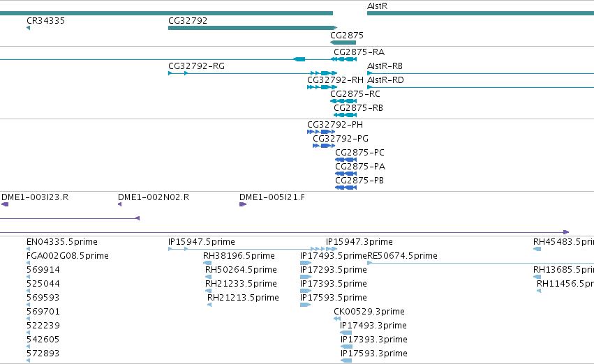Select the CG2875 gene label
The image size is (594, 364).
(x=347, y=35)
